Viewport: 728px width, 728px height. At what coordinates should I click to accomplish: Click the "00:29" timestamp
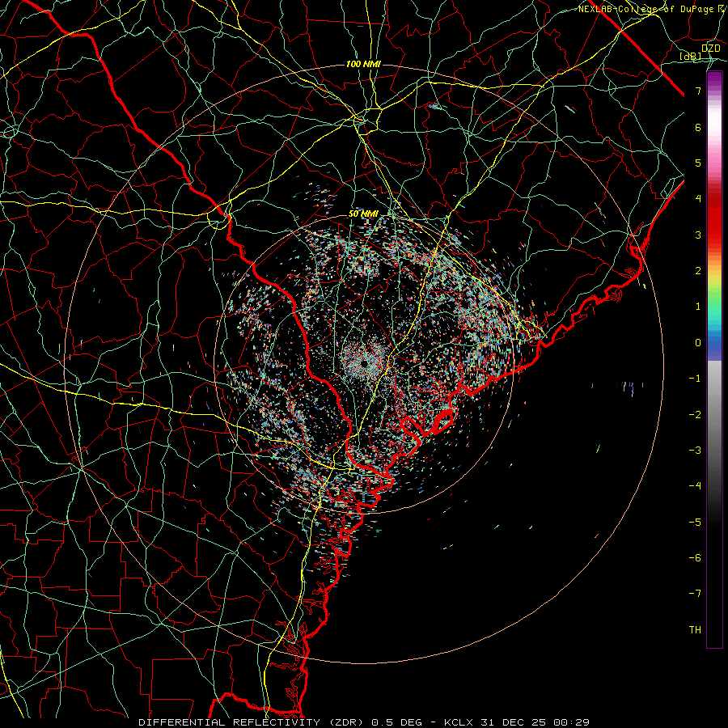573,722
